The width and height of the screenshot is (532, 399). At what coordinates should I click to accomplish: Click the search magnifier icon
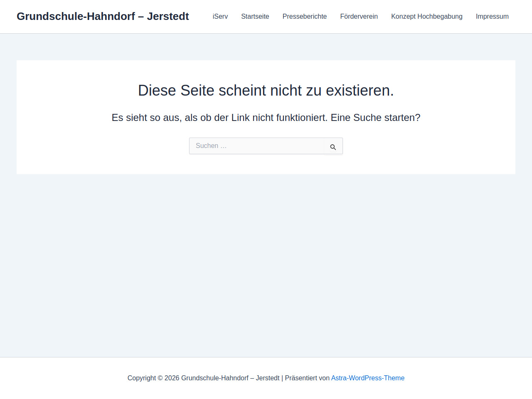(333, 147)
